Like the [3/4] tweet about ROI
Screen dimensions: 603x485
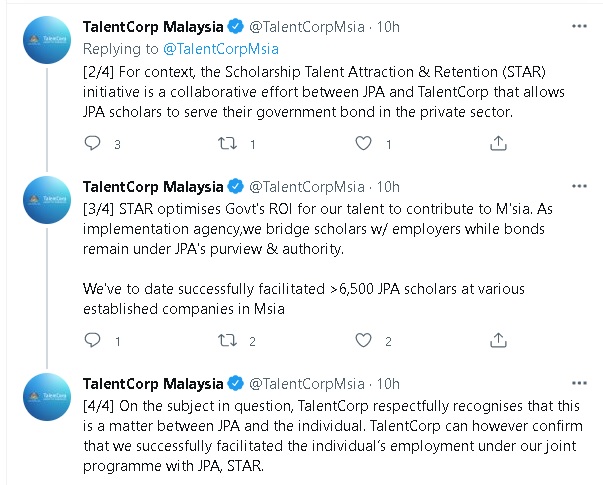click(363, 340)
